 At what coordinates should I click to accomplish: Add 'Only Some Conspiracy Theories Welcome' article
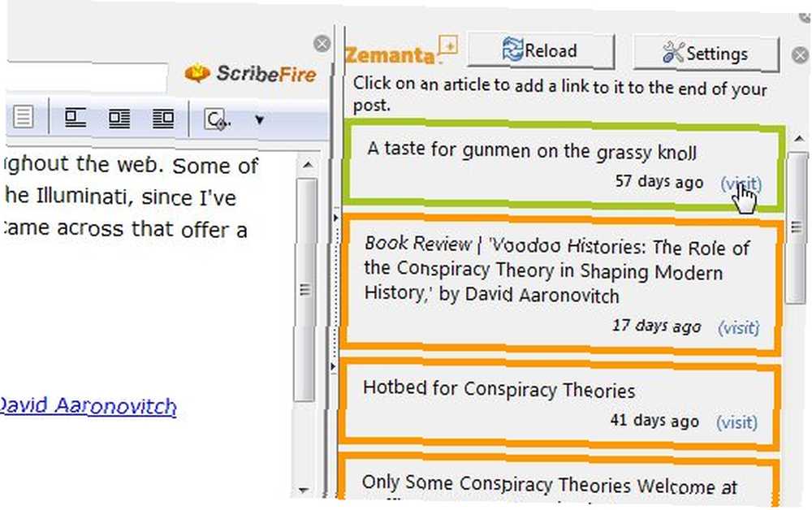[549, 485]
